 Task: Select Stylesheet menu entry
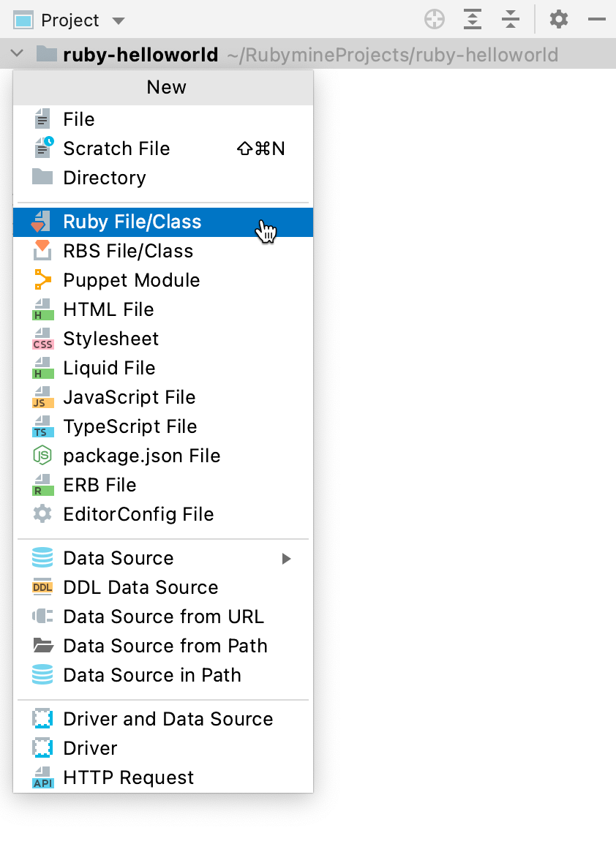(110, 339)
